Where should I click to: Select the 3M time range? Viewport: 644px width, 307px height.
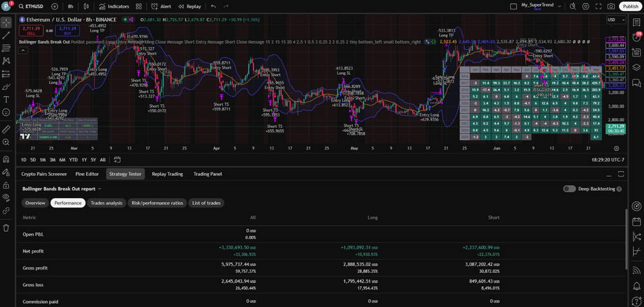(x=53, y=160)
